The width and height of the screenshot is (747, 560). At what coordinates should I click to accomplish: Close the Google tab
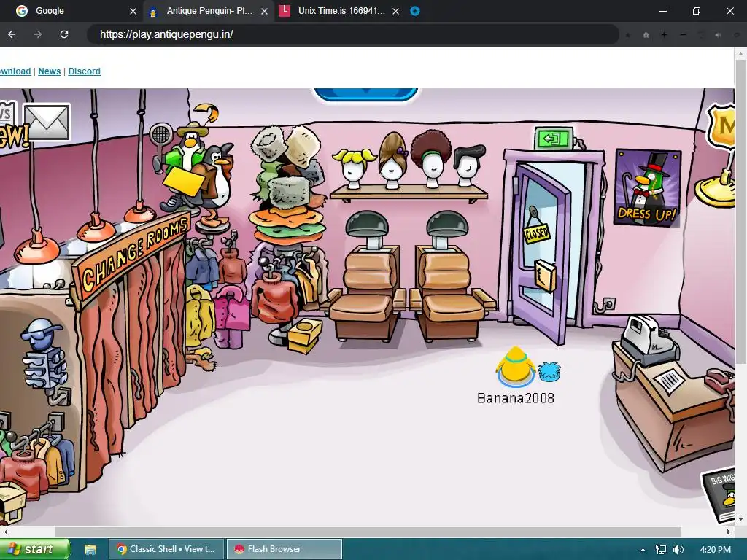(x=133, y=11)
